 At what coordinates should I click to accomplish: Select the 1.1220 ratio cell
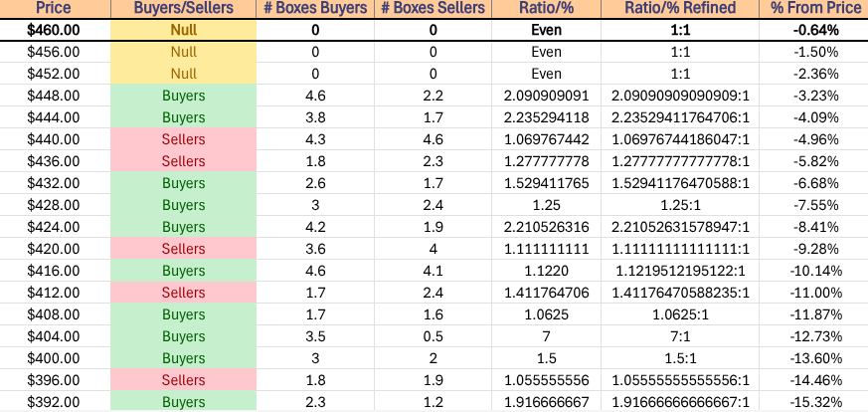(x=546, y=271)
